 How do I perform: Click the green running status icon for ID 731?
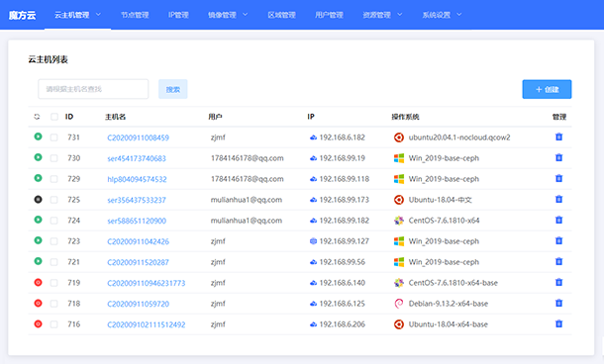point(38,136)
